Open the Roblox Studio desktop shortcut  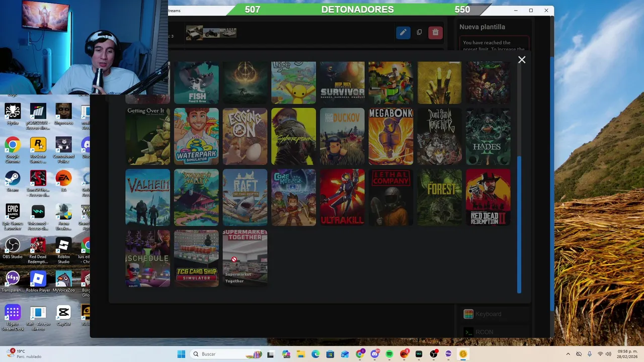(x=63, y=251)
